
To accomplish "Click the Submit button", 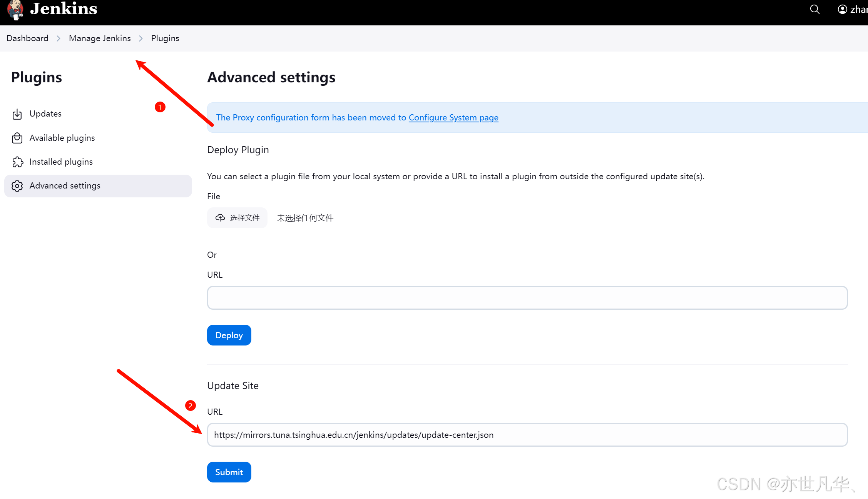I will (229, 472).
